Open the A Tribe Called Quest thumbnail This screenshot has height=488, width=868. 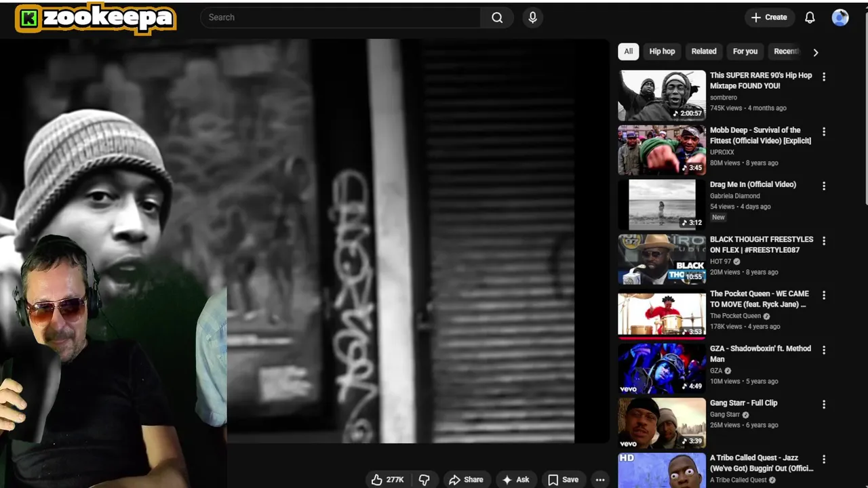pyautogui.click(x=662, y=470)
